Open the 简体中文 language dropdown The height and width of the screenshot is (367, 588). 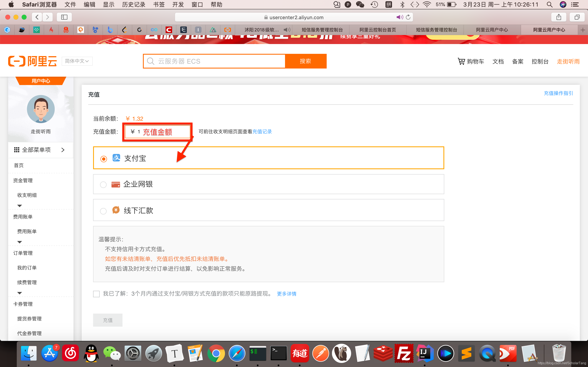pos(77,61)
